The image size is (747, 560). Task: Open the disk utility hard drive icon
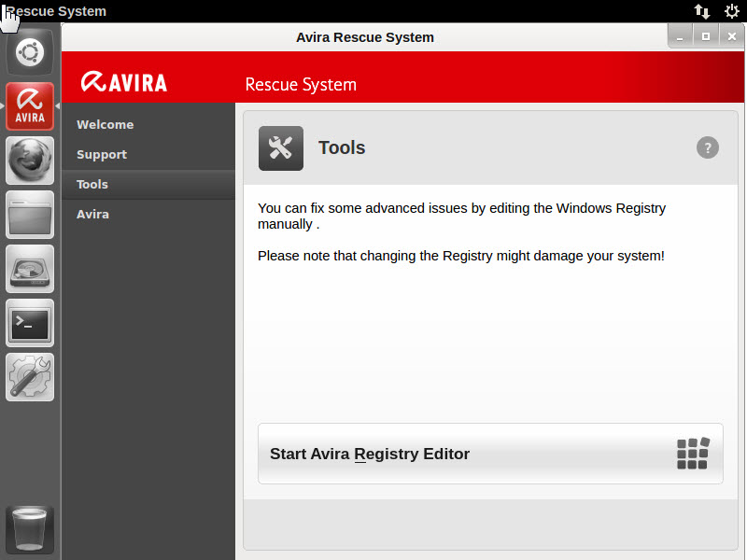point(30,269)
